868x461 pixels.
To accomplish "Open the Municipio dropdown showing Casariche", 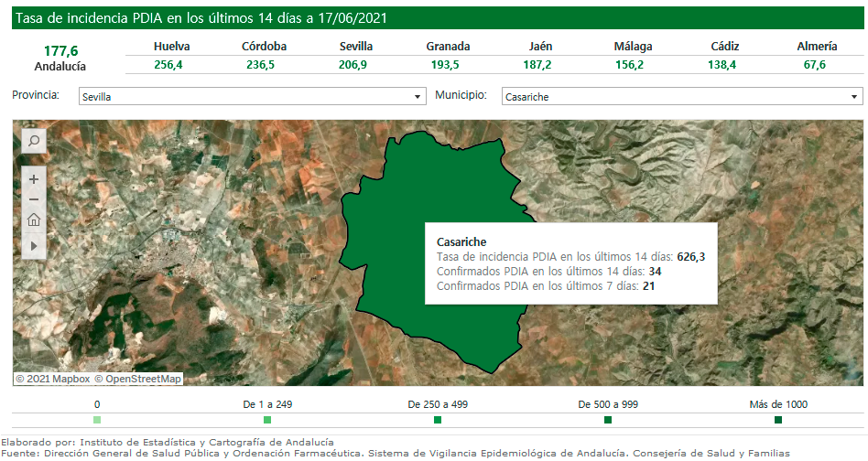I will [682, 96].
